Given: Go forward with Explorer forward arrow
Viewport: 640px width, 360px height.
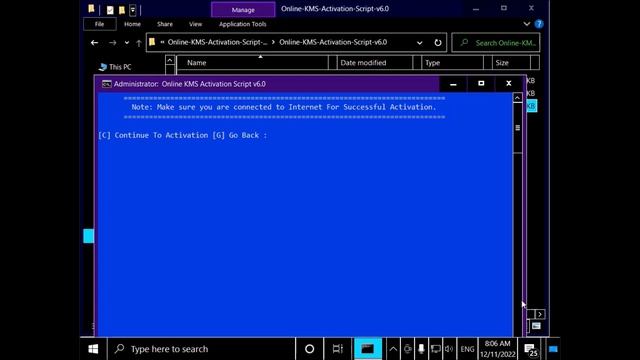Looking at the screenshot, I should pyautogui.click(x=112, y=42).
